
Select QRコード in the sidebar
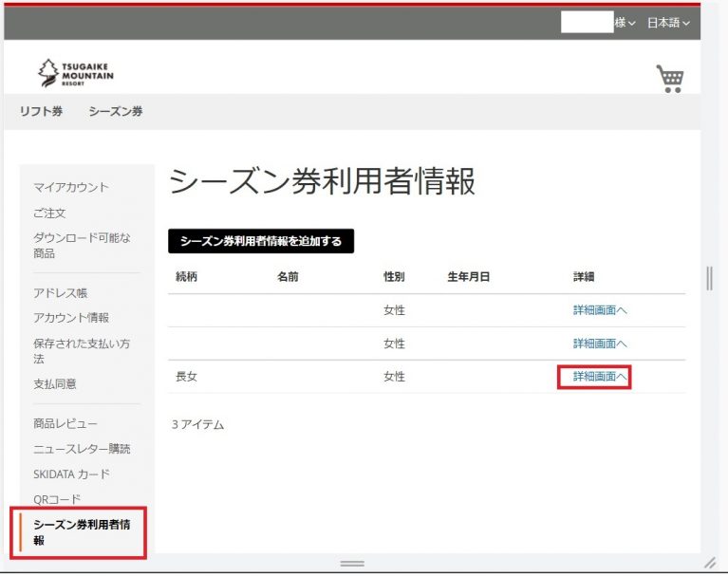[x=57, y=499]
